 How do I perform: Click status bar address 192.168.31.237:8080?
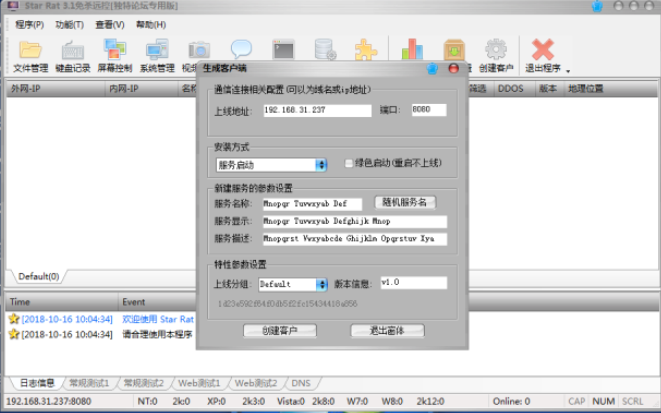coord(48,401)
